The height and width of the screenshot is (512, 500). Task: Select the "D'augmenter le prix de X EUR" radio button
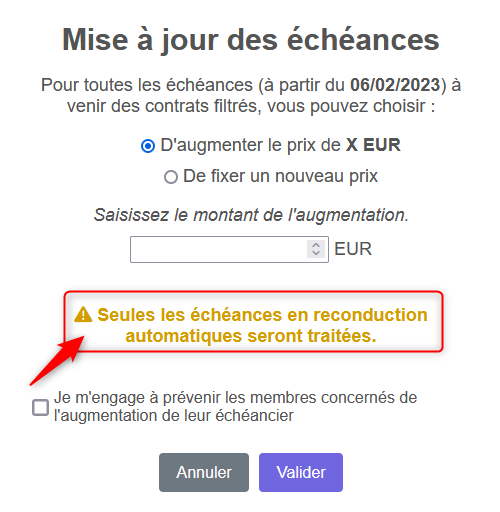148,146
